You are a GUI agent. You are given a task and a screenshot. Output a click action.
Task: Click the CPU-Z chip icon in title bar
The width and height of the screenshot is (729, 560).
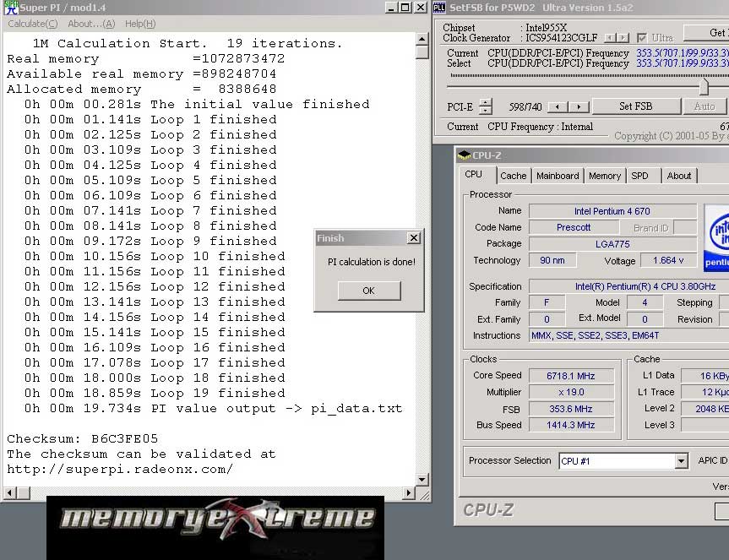(464, 155)
